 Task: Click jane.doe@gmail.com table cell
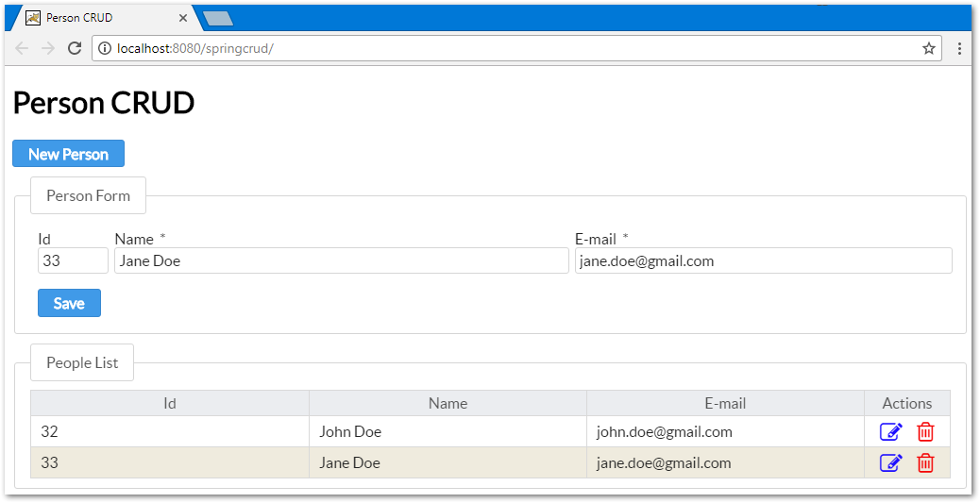(725, 463)
